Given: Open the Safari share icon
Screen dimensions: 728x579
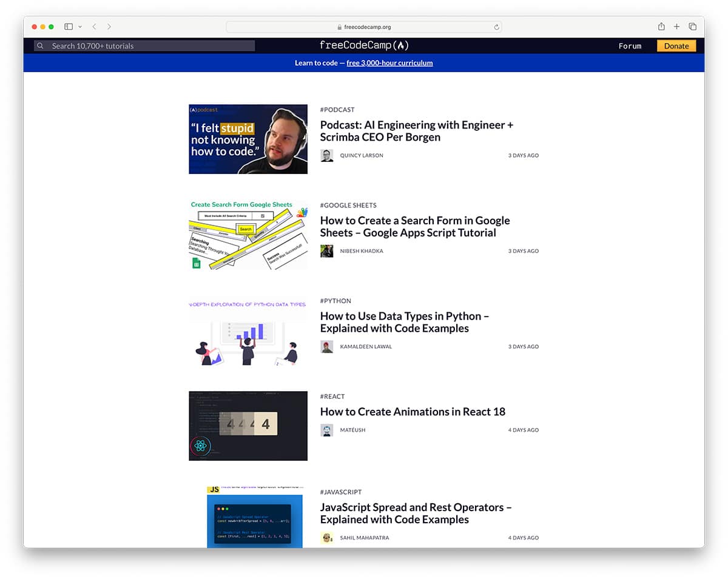Looking at the screenshot, I should pos(661,27).
